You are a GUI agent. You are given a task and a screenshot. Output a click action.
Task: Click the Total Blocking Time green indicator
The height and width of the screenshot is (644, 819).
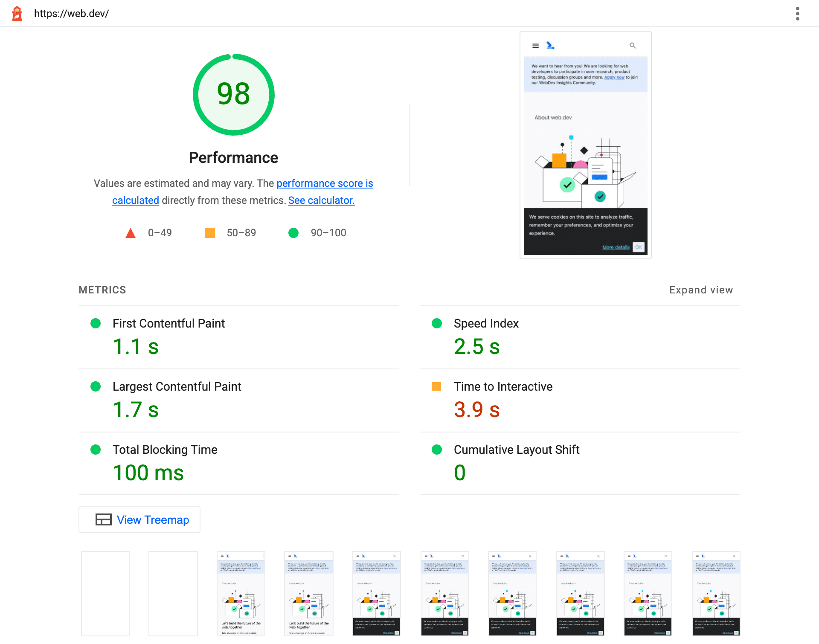pyautogui.click(x=94, y=449)
